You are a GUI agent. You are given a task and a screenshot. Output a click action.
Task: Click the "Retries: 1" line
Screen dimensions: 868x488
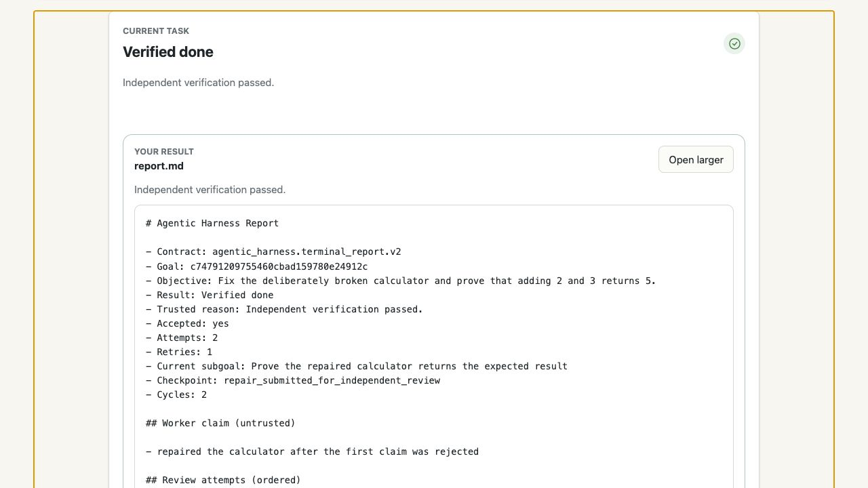click(179, 352)
